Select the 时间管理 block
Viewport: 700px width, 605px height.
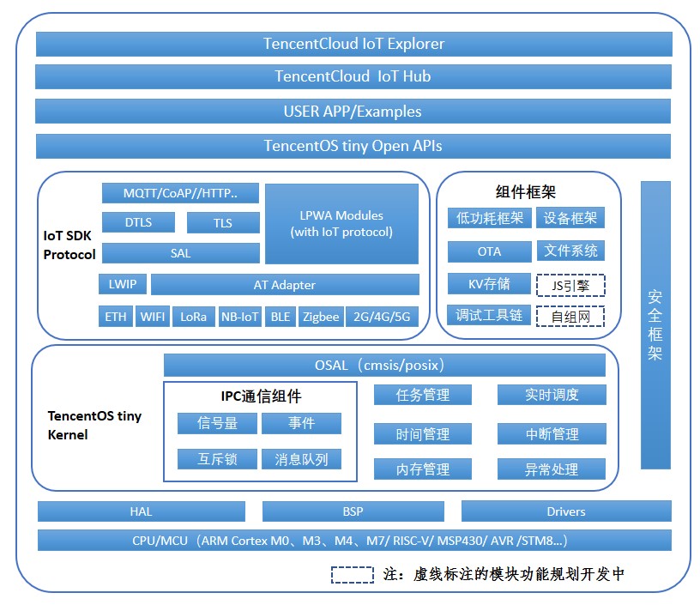tap(423, 434)
